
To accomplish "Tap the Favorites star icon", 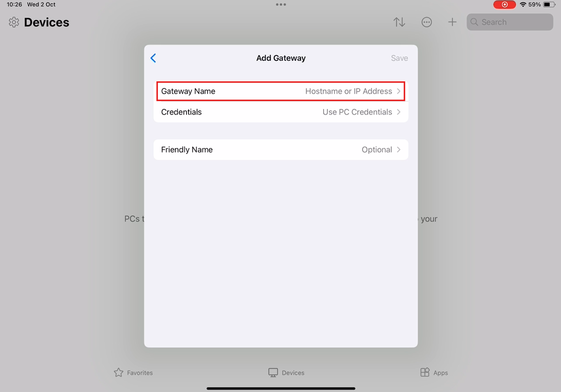I will point(119,372).
